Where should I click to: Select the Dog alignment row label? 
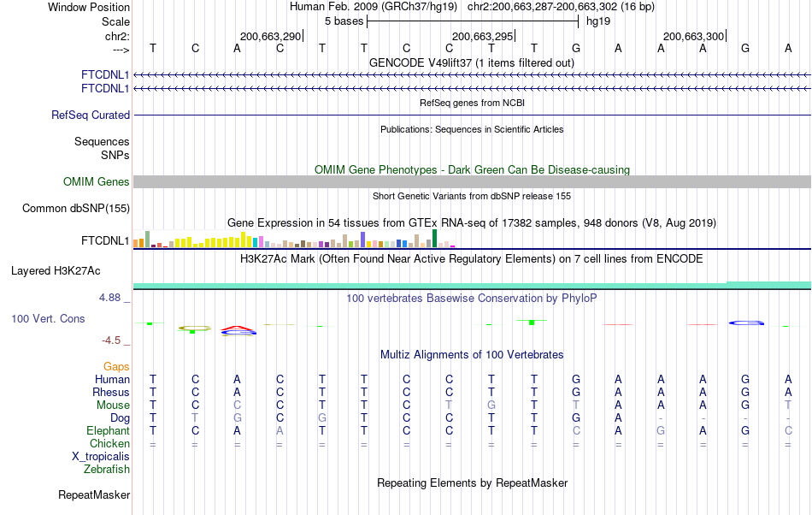pyautogui.click(x=120, y=417)
